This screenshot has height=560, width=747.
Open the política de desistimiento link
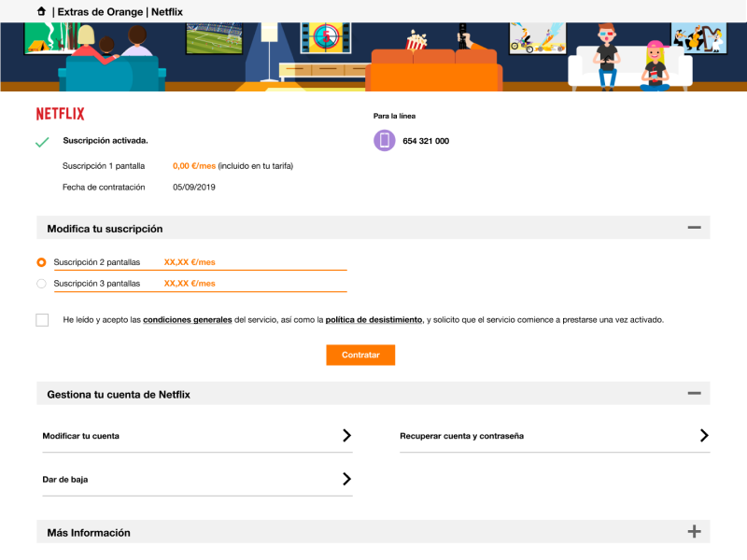[x=373, y=320]
